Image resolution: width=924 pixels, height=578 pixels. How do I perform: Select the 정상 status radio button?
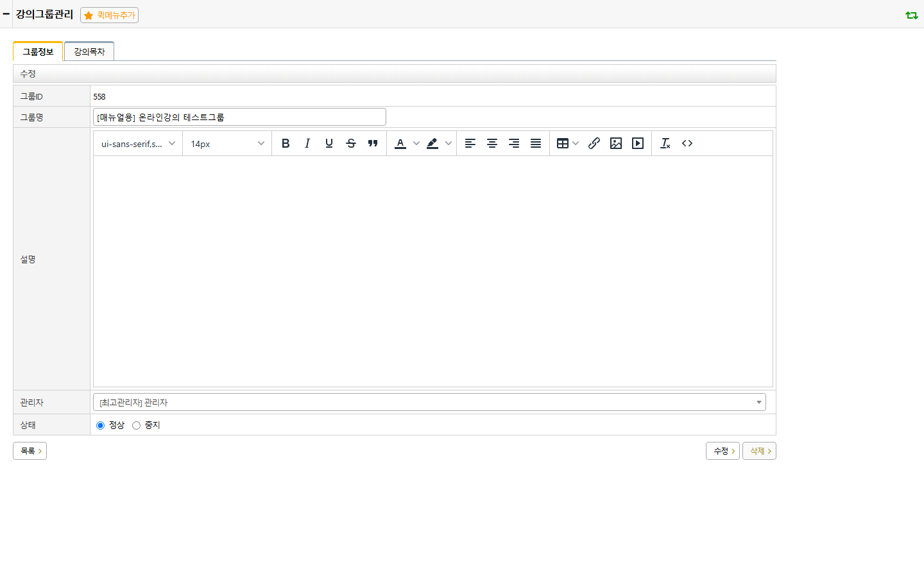100,425
